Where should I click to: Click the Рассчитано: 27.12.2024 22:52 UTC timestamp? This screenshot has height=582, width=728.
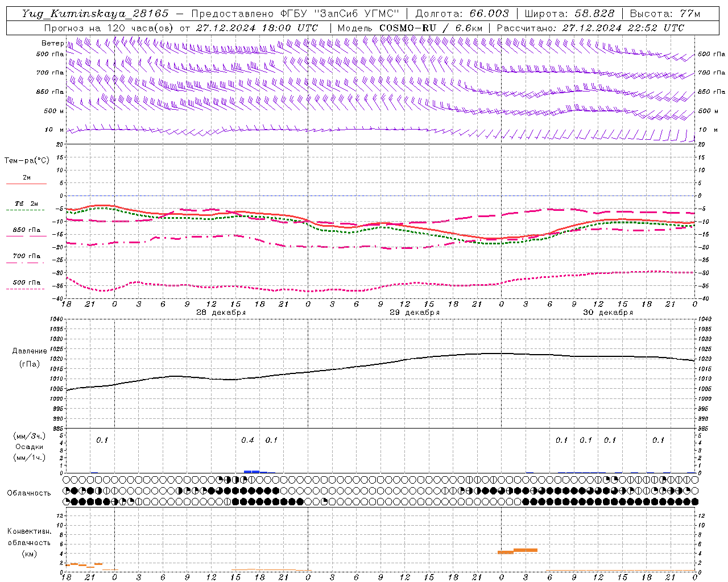point(590,28)
